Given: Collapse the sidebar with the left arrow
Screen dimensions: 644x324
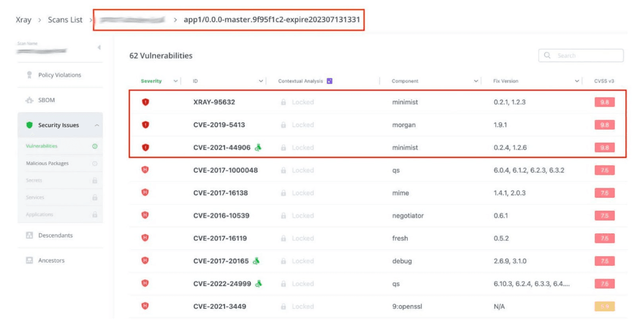Looking at the screenshot, I should coord(99,47).
